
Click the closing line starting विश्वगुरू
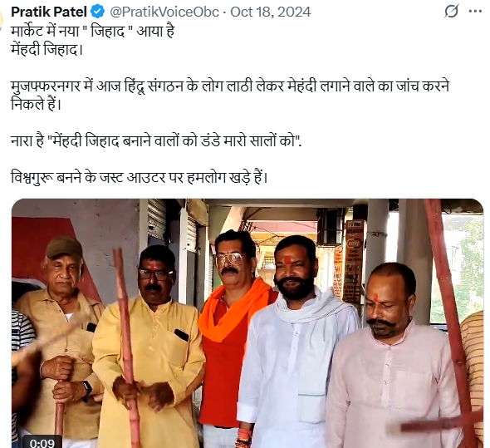click(x=140, y=177)
